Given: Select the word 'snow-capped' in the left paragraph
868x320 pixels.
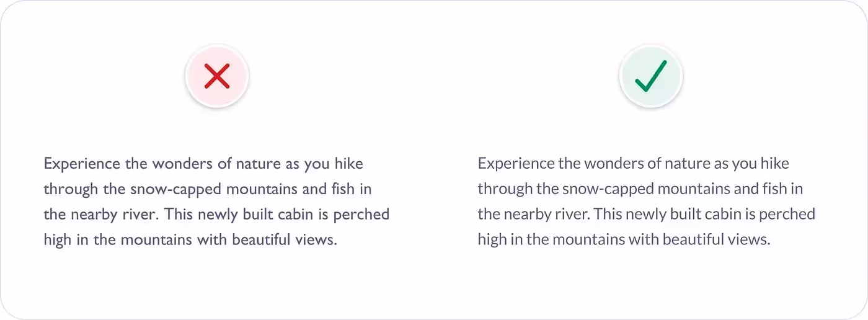Looking at the screenshot, I should tap(148, 189).
